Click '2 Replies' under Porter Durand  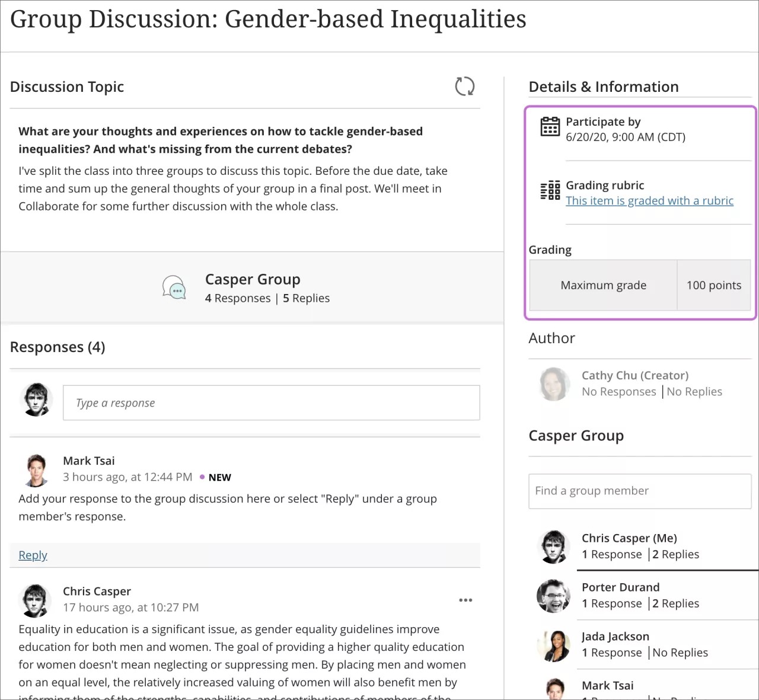675,603
